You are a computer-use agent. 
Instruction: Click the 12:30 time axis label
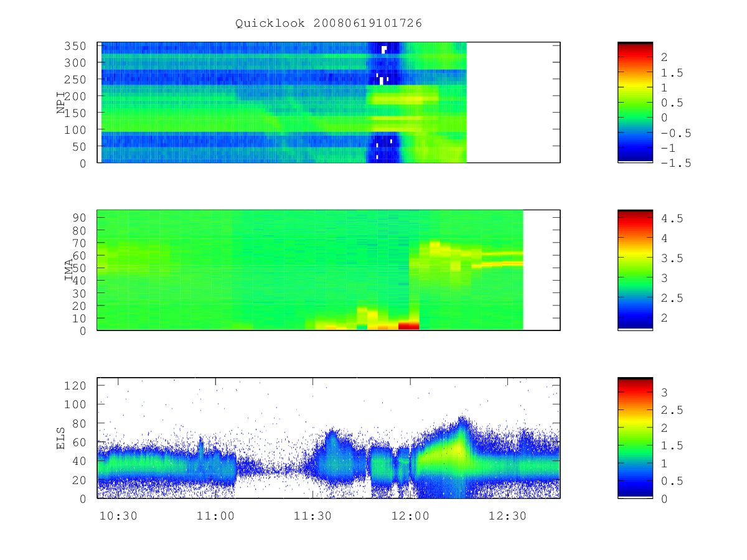pos(507,516)
